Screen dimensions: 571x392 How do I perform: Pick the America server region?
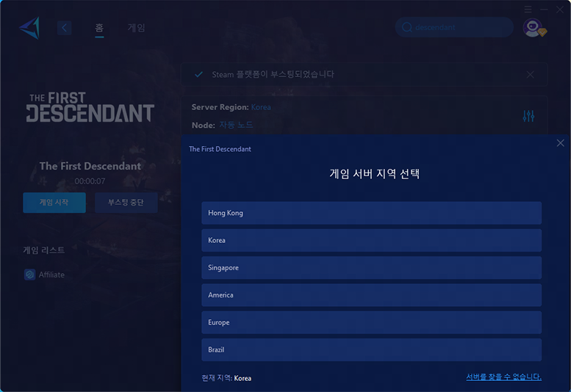(x=371, y=295)
